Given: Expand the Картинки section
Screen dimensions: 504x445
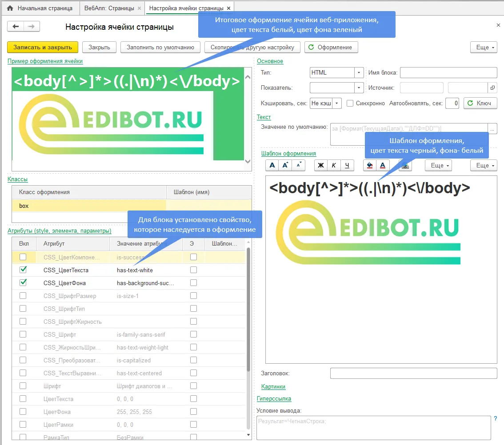Looking at the screenshot, I should (x=273, y=386).
